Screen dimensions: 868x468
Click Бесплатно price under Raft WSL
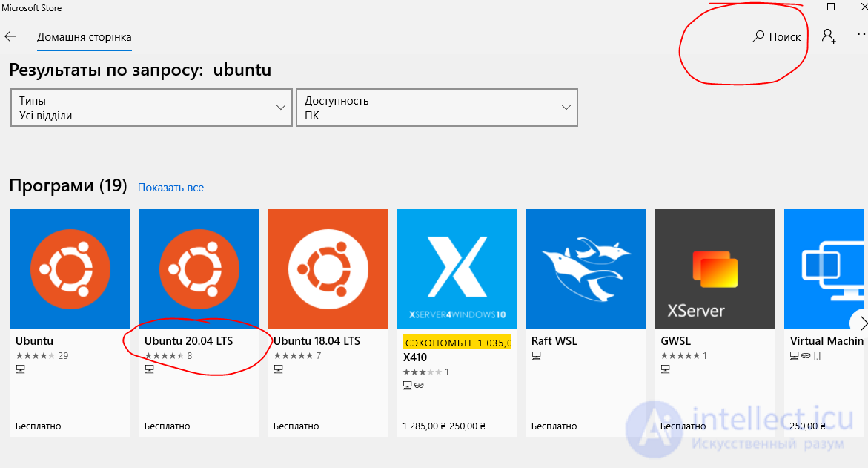(x=554, y=426)
